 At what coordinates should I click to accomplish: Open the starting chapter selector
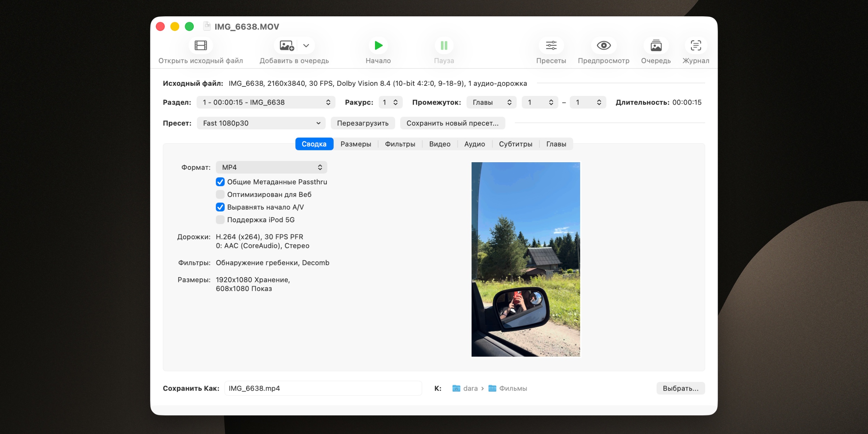coord(540,102)
